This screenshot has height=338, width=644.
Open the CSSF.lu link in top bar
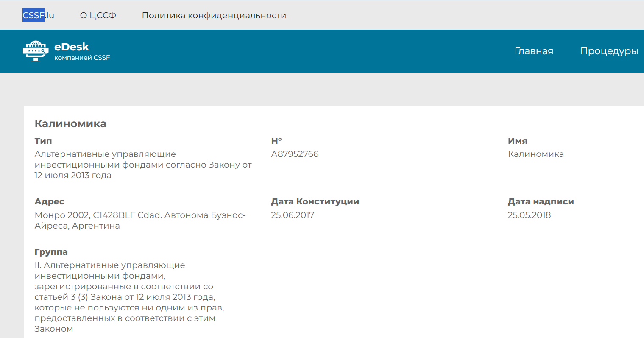point(38,15)
